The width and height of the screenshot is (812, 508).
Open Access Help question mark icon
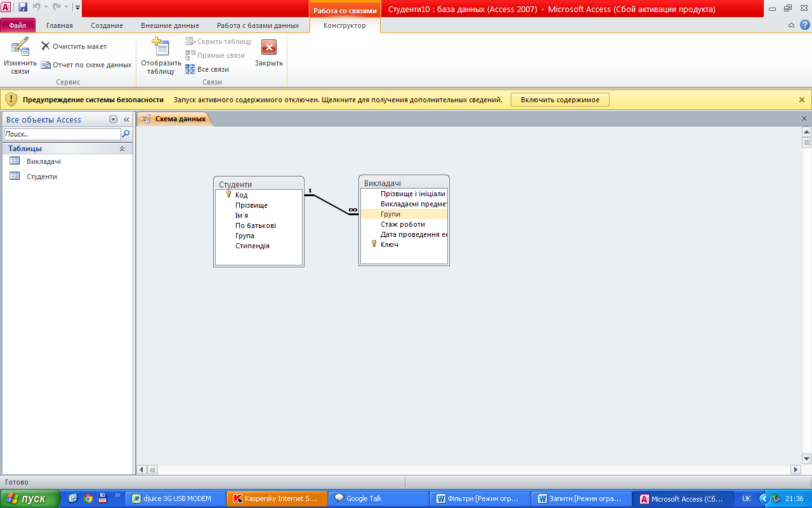(x=804, y=25)
